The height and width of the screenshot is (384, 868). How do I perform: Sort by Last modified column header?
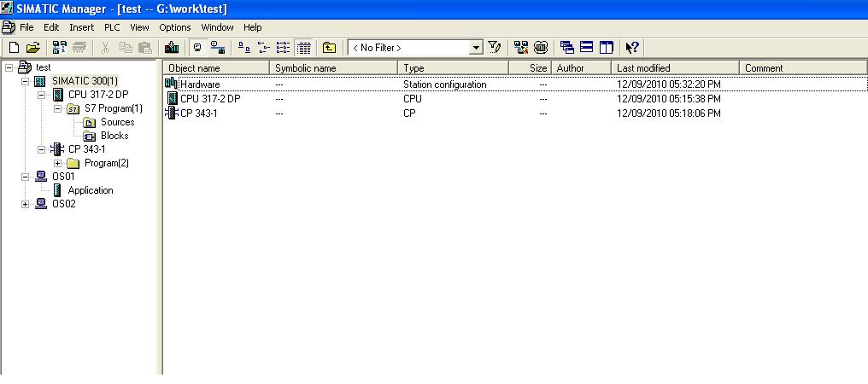coord(675,67)
